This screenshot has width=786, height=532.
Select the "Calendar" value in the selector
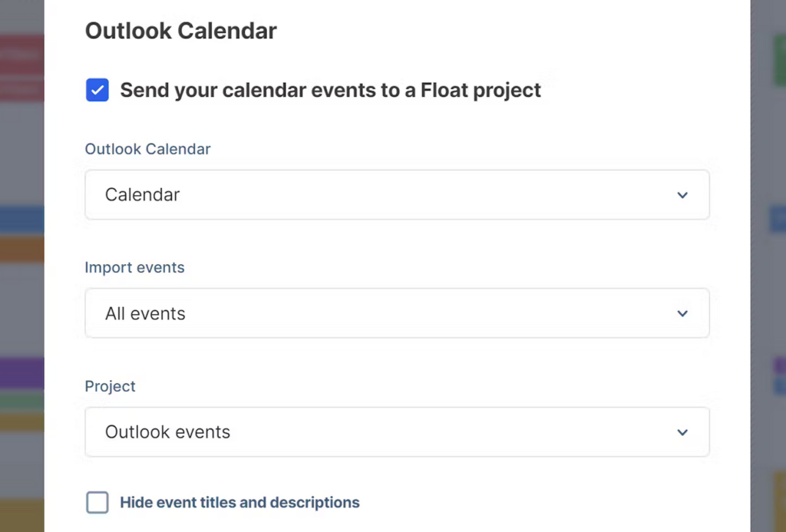coord(142,194)
